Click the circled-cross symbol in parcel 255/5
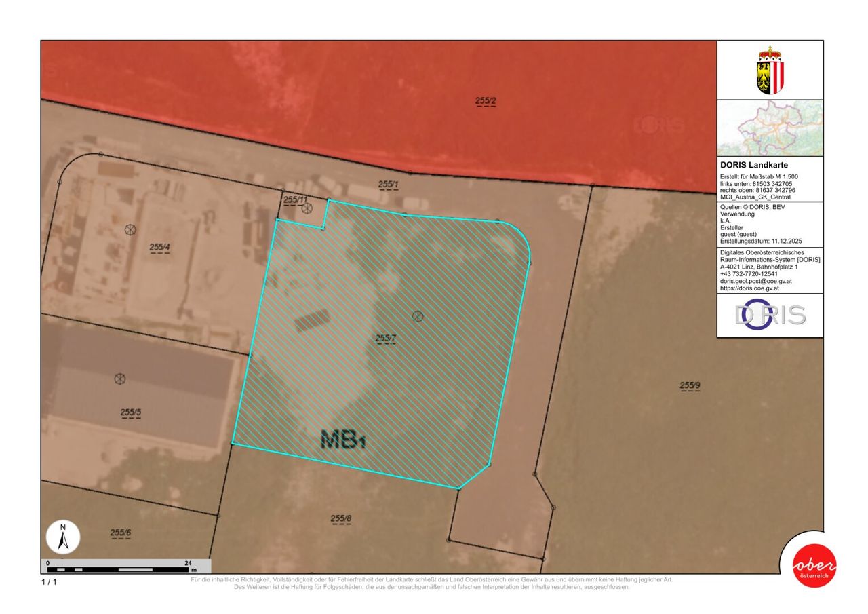 click(120, 379)
